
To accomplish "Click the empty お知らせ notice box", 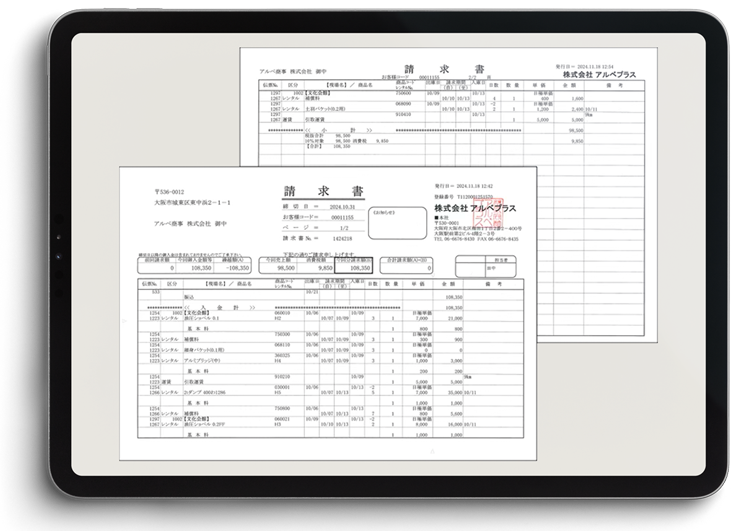I will point(397,223).
